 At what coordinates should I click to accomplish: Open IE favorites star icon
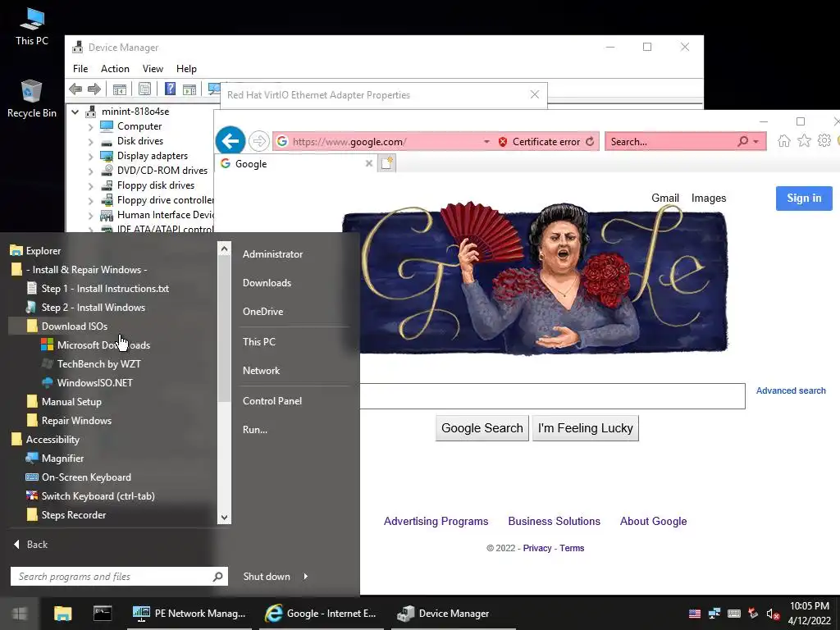pos(804,141)
